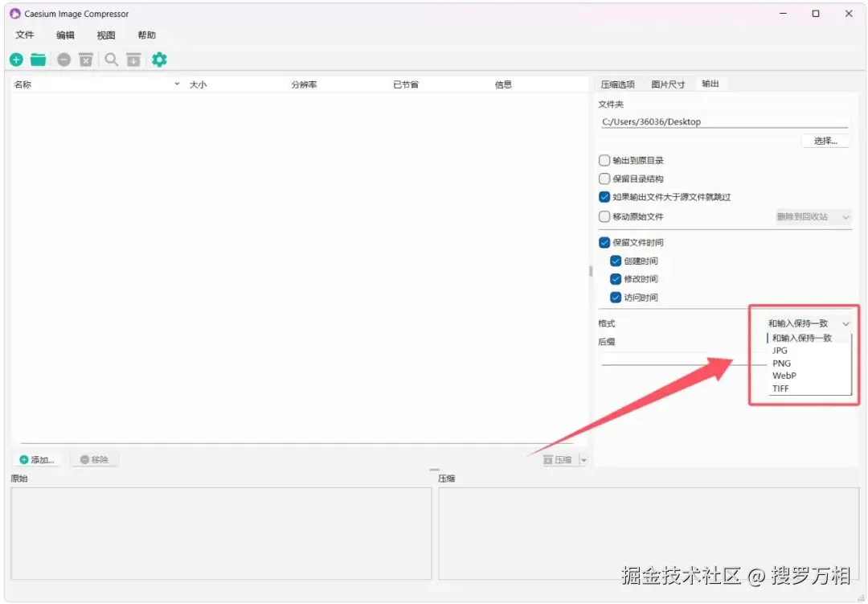Click the export/compress box icon in toolbar
The width and height of the screenshot is (868, 604).
[x=133, y=59]
